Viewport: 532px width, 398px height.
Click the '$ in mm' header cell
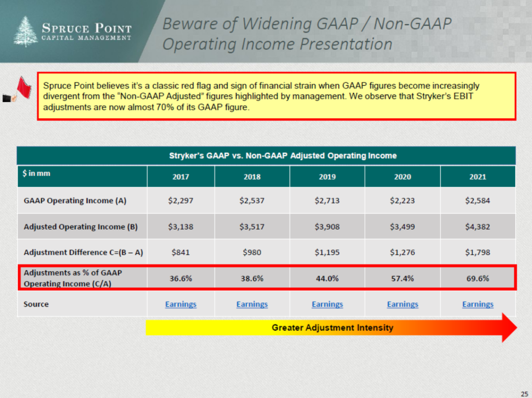pyautogui.click(x=82, y=176)
